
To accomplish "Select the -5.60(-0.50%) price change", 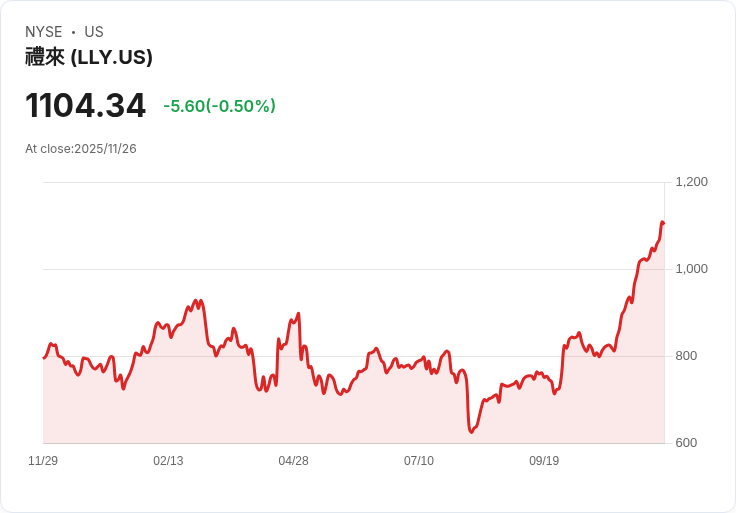I will pos(219,106).
